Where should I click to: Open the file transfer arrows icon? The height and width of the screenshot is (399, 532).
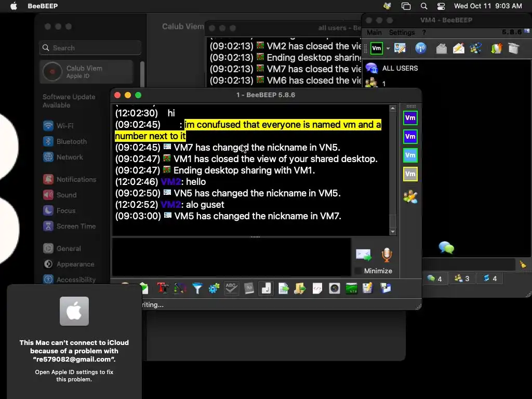496,48
